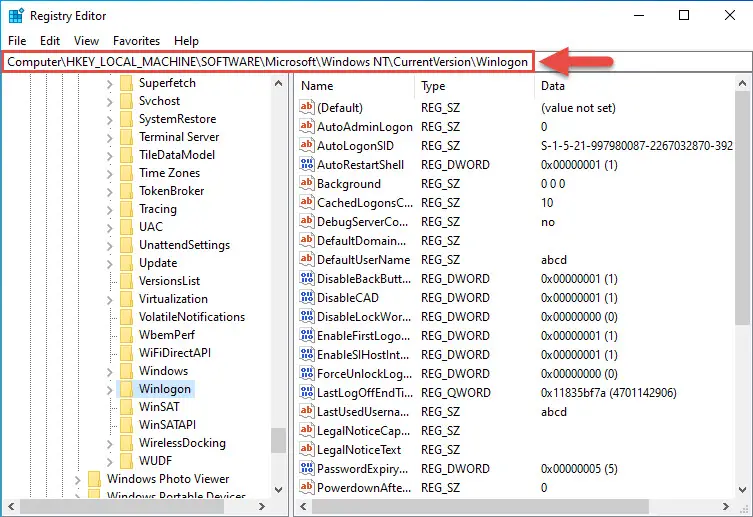Select the EnableSIHostInt... value name
Viewport: 753px width, 517px height.
coord(363,355)
